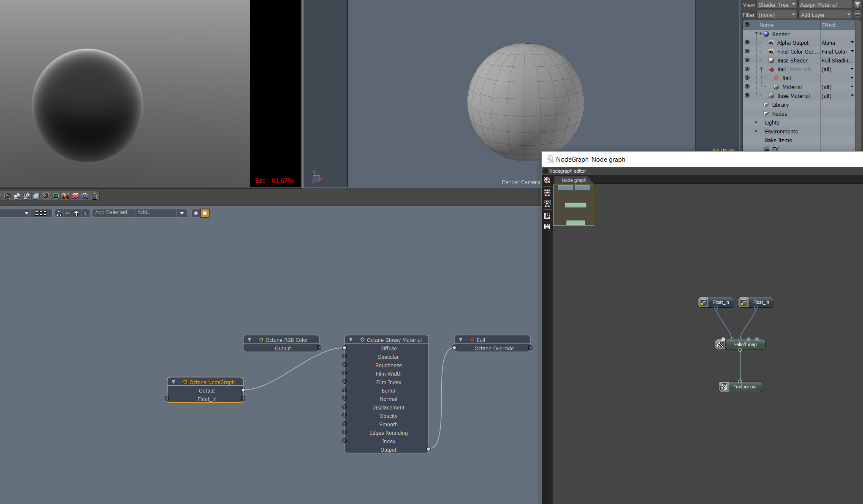
Task: Click the Add Selected button
Action: 111,212
